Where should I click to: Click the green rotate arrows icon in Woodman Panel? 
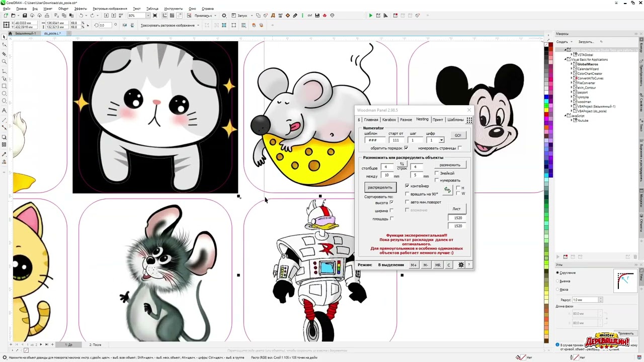click(x=447, y=189)
